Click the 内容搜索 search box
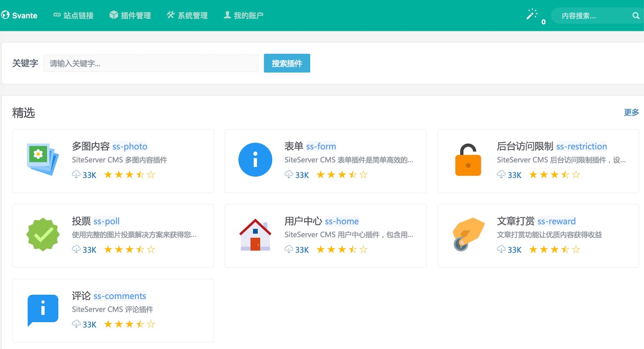This screenshot has width=644, height=349. tap(591, 16)
